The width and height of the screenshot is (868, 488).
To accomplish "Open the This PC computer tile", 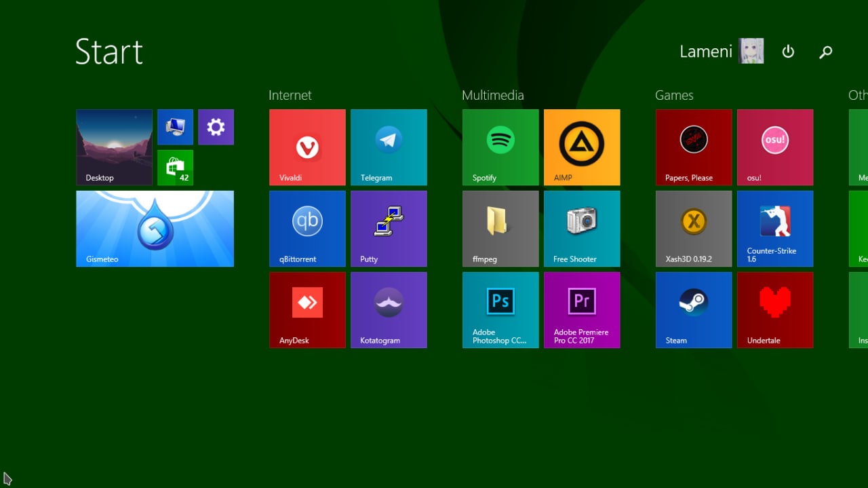I will 175,127.
